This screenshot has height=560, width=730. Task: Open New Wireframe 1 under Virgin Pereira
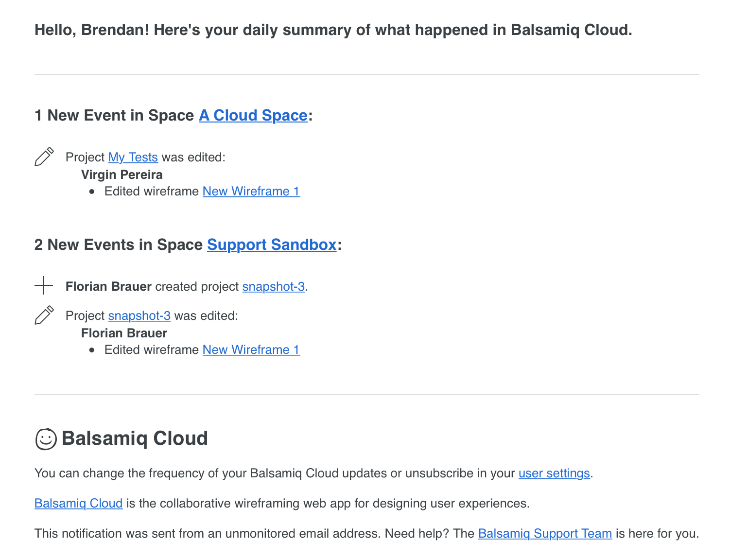251,192
